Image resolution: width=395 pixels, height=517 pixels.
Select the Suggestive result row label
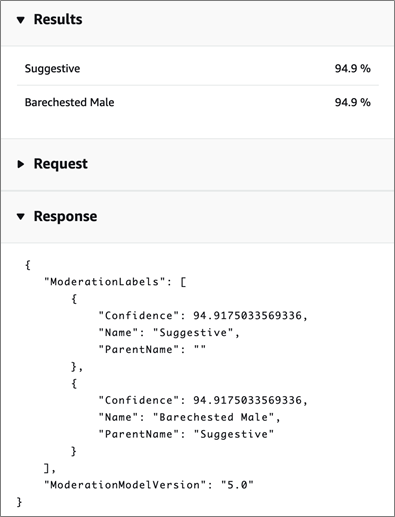point(52,69)
